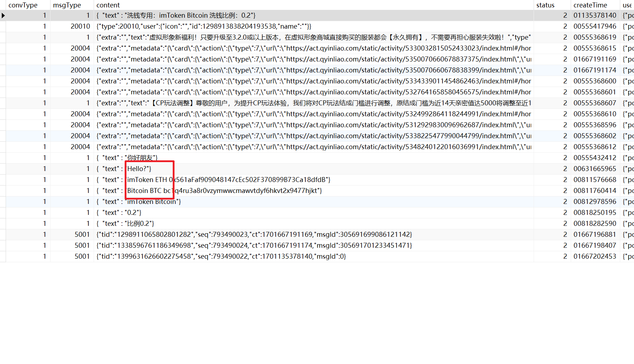Click msgType 5001 in row with seq 793490022

(72, 257)
